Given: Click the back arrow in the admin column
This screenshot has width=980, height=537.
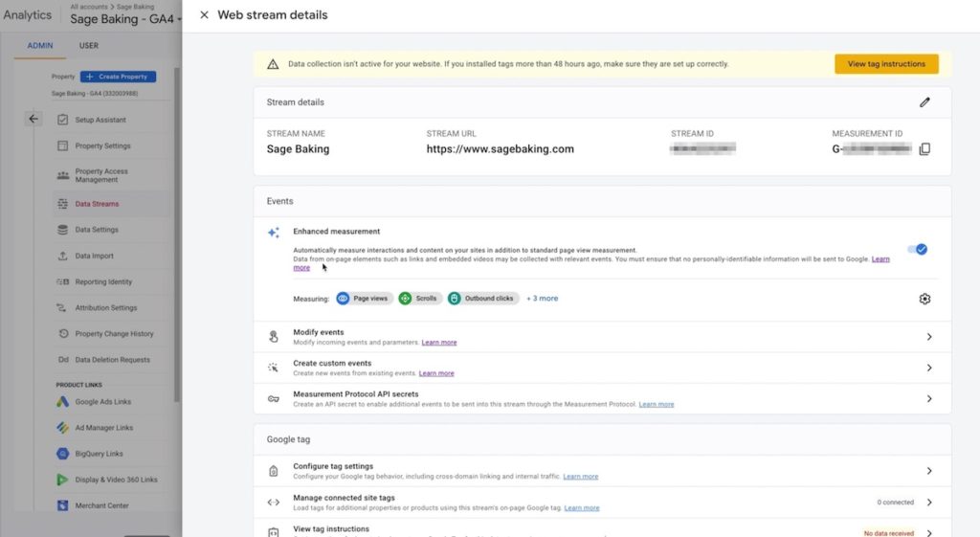Looking at the screenshot, I should pos(33,119).
